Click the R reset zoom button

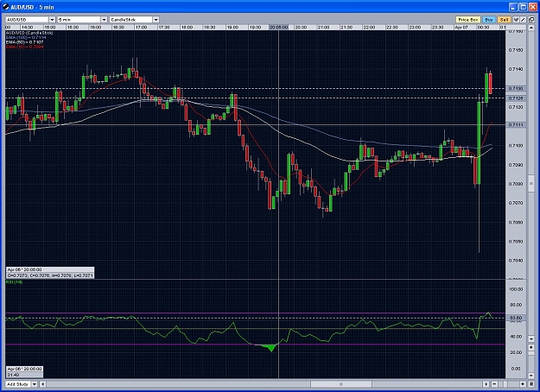[x=531, y=384]
